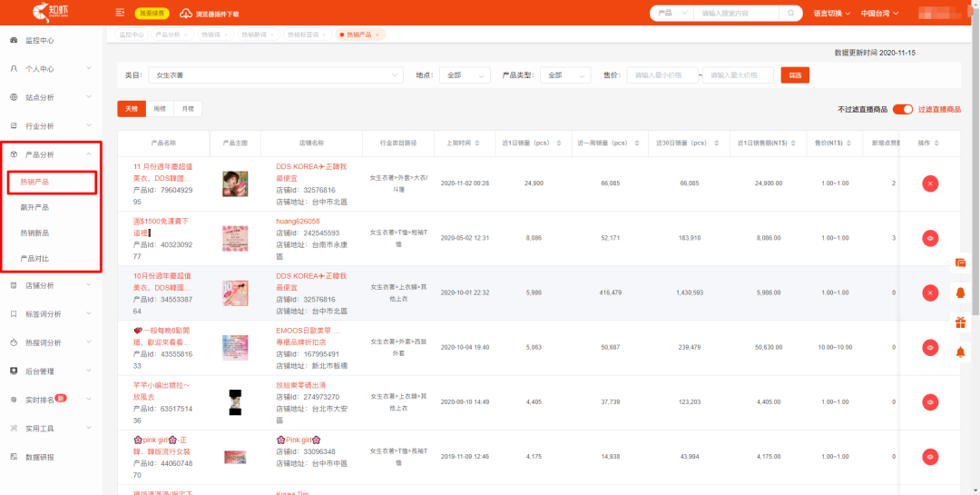Sort by 近1日销量 column sort arrows
Screen dimensions: 980x495
(556, 144)
